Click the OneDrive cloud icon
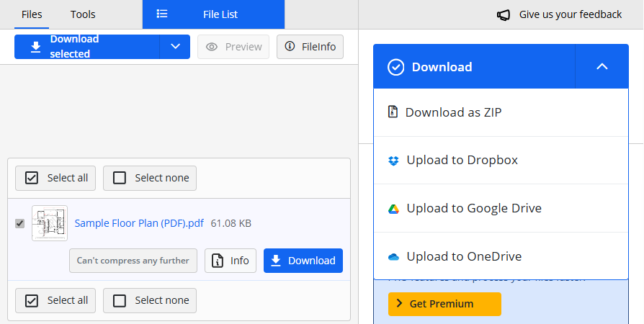 pyautogui.click(x=393, y=257)
